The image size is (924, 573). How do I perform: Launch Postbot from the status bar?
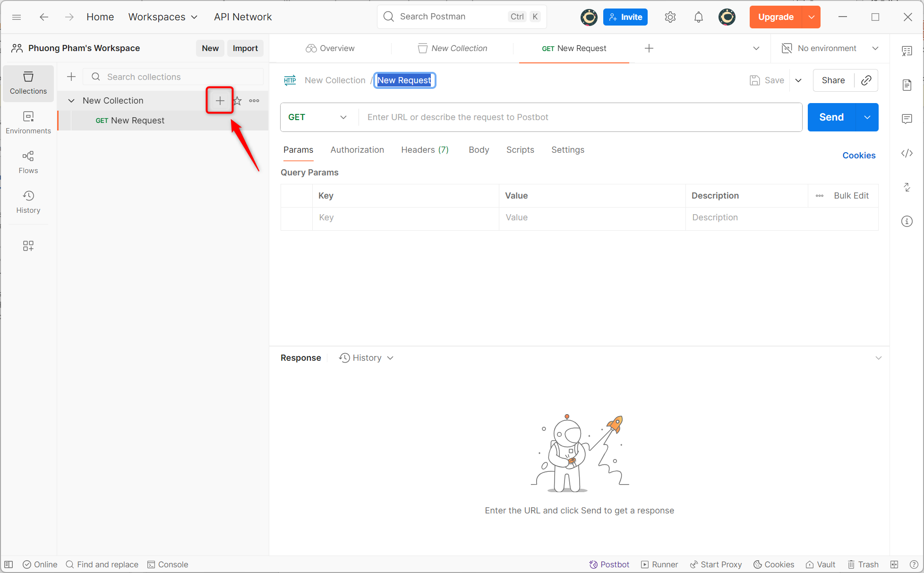609,564
